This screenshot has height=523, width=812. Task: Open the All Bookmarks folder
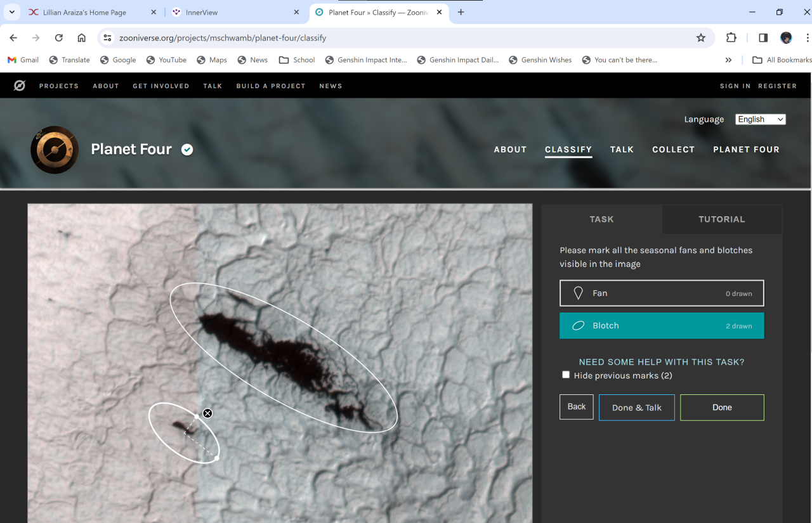pos(782,60)
